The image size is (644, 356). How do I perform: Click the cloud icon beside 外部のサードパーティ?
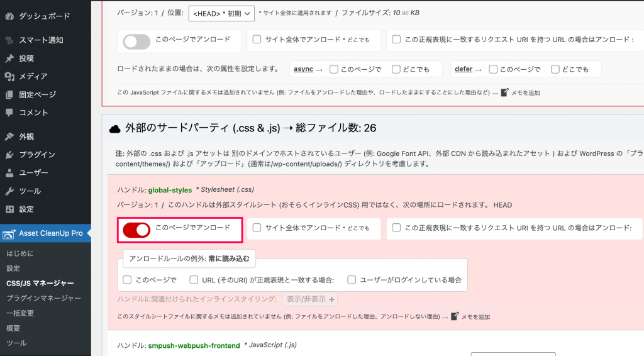click(114, 129)
